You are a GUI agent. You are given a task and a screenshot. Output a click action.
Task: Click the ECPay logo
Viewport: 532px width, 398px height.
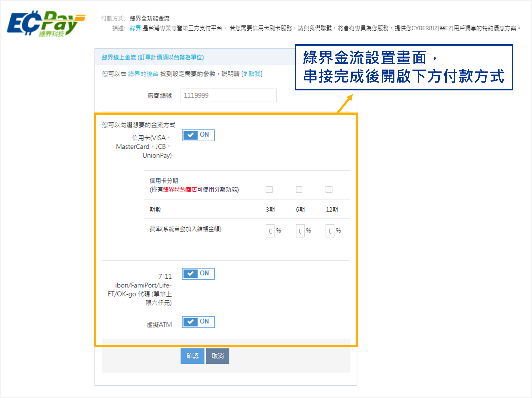(46, 24)
